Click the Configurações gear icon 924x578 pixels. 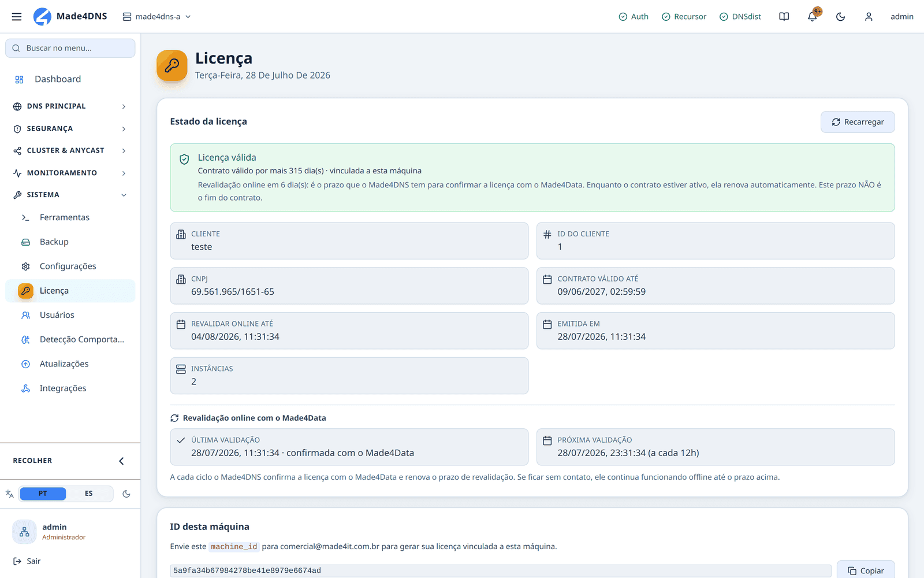pyautogui.click(x=25, y=266)
